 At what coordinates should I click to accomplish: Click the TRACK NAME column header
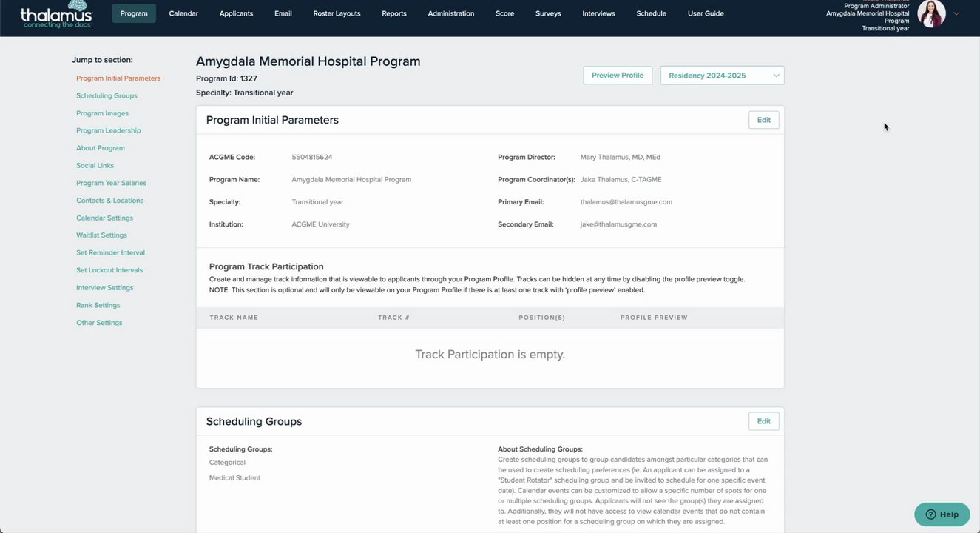(x=234, y=318)
